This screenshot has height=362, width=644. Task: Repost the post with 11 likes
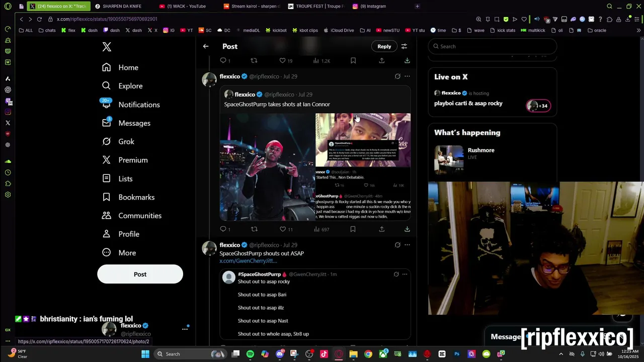254,229
